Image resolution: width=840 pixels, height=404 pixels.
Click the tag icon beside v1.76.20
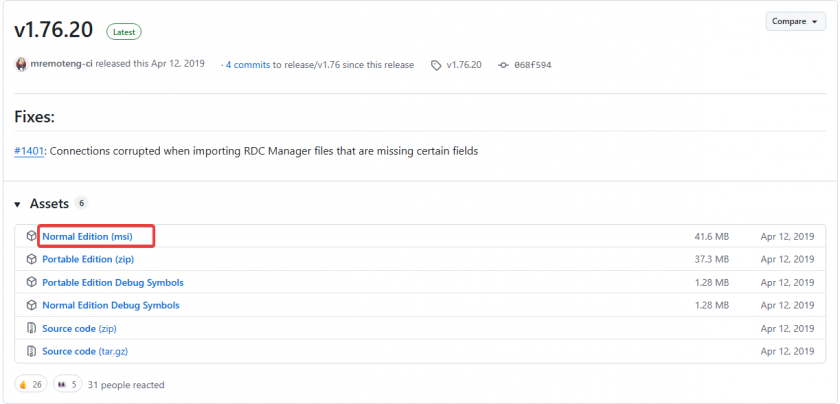pyautogui.click(x=436, y=65)
